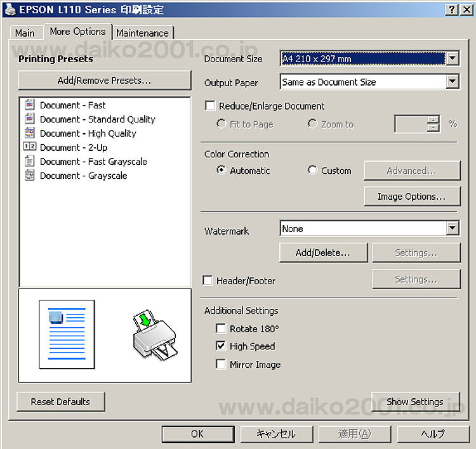Click the キャンセル button
This screenshot has width=476, height=449.
[277, 434]
